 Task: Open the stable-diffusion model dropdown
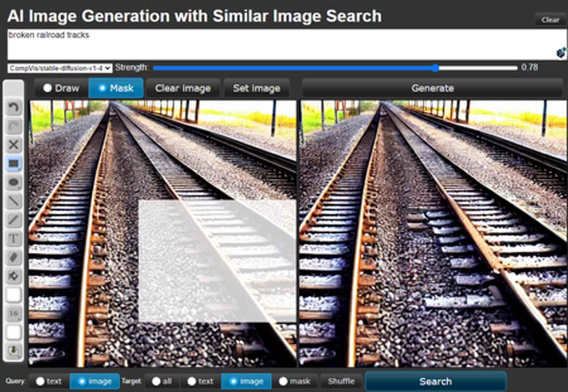tap(60, 68)
